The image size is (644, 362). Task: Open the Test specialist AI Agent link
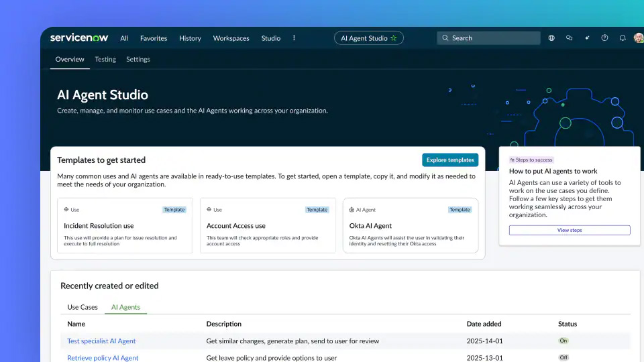[101, 341]
